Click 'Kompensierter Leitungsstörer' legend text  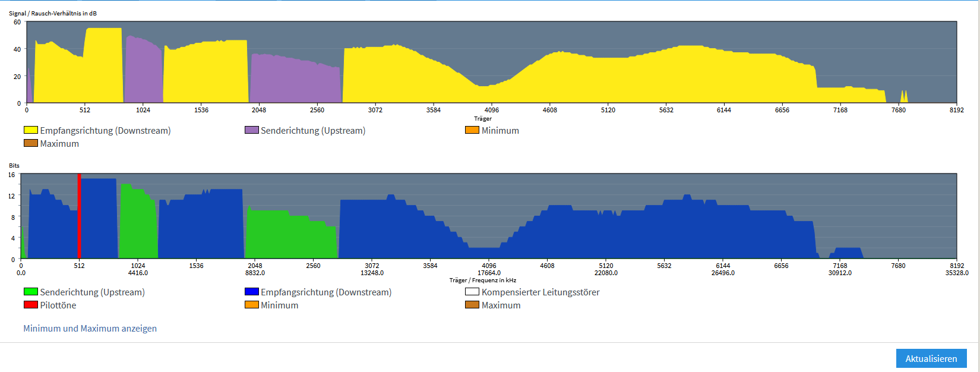point(540,292)
